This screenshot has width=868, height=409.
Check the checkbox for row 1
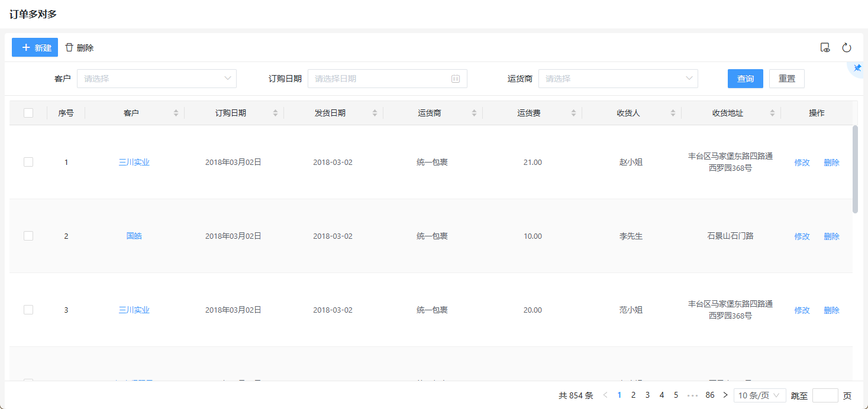pyautogui.click(x=28, y=162)
